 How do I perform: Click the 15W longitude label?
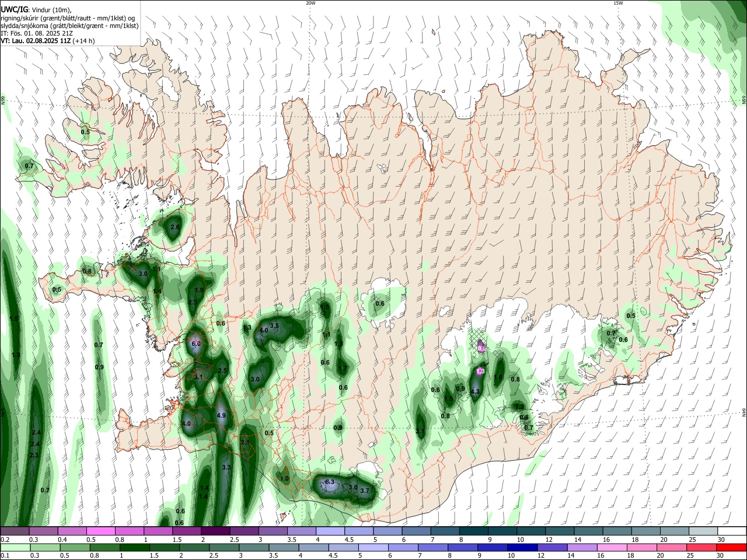618,3
